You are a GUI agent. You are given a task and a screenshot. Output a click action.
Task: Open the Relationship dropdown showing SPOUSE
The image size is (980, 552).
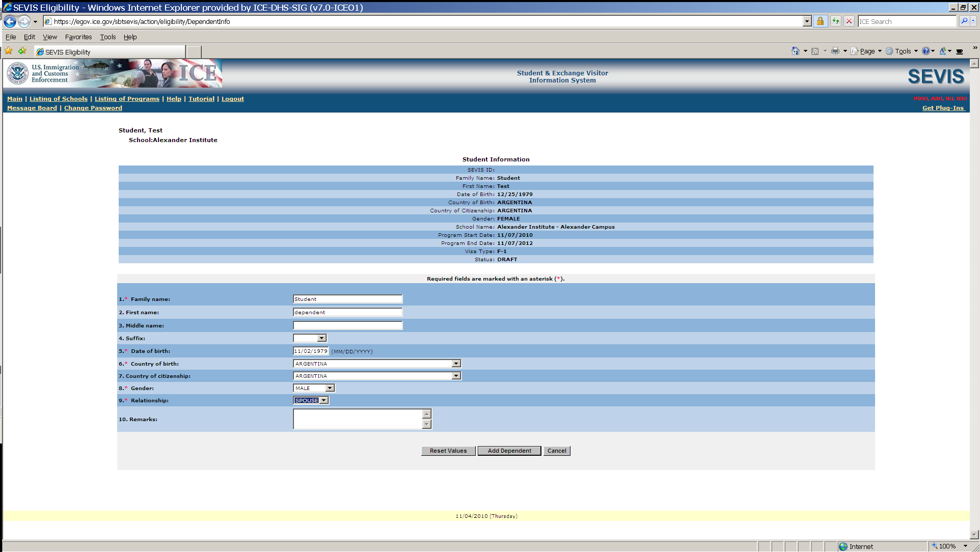point(324,400)
